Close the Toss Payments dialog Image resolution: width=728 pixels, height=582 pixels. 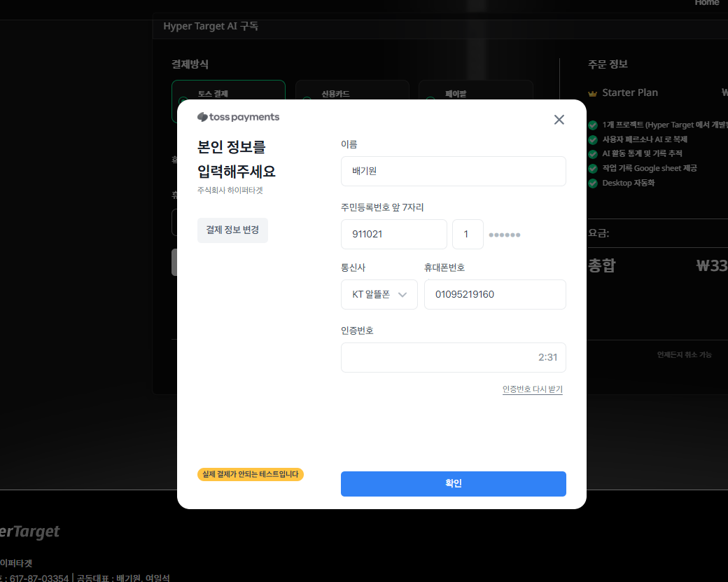559,120
